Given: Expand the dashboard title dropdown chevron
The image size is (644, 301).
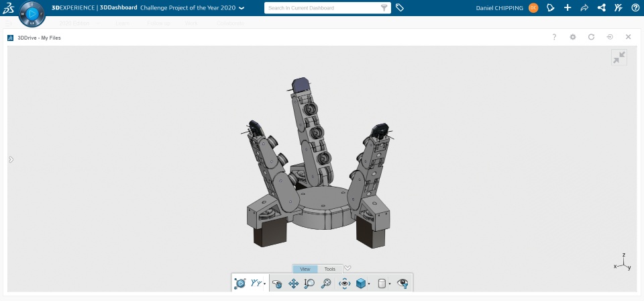Looking at the screenshot, I should [x=241, y=8].
